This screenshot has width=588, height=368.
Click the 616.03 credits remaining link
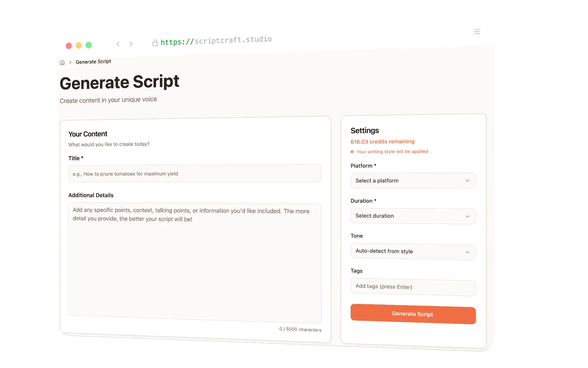pyautogui.click(x=382, y=141)
